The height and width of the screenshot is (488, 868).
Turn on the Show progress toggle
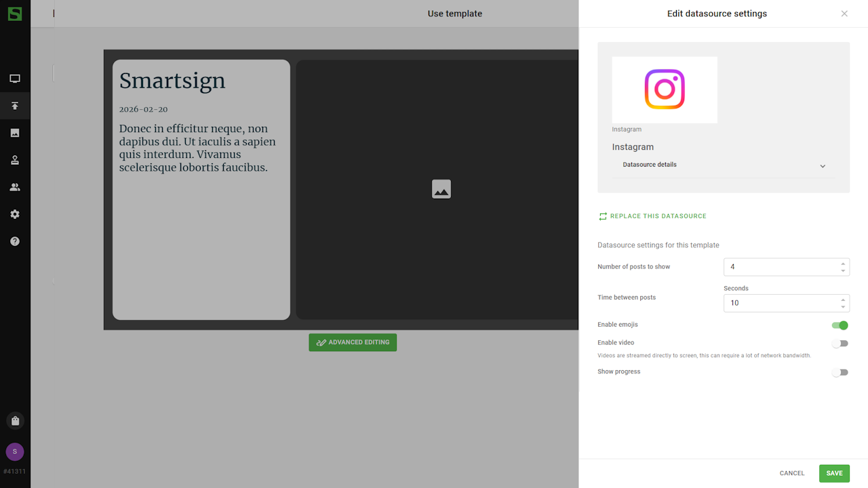coord(840,372)
